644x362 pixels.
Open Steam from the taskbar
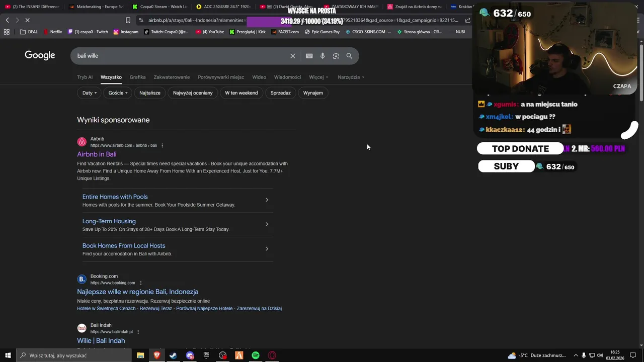[x=173, y=355]
